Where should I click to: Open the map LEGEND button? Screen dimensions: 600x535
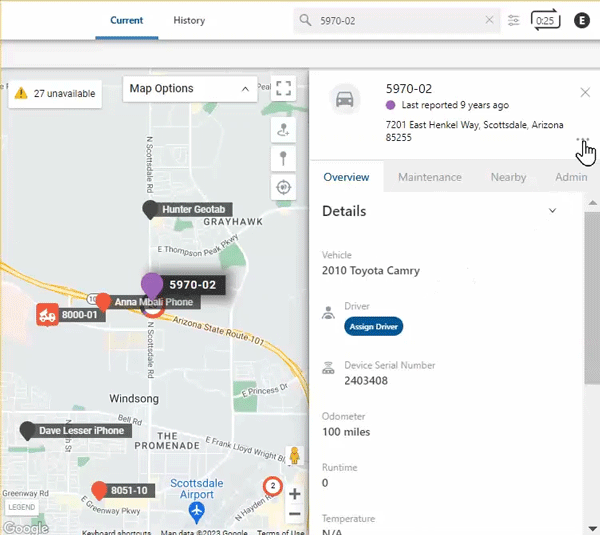click(x=21, y=507)
